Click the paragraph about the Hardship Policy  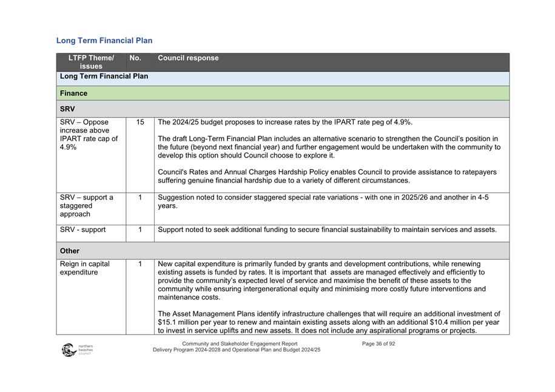(326, 176)
